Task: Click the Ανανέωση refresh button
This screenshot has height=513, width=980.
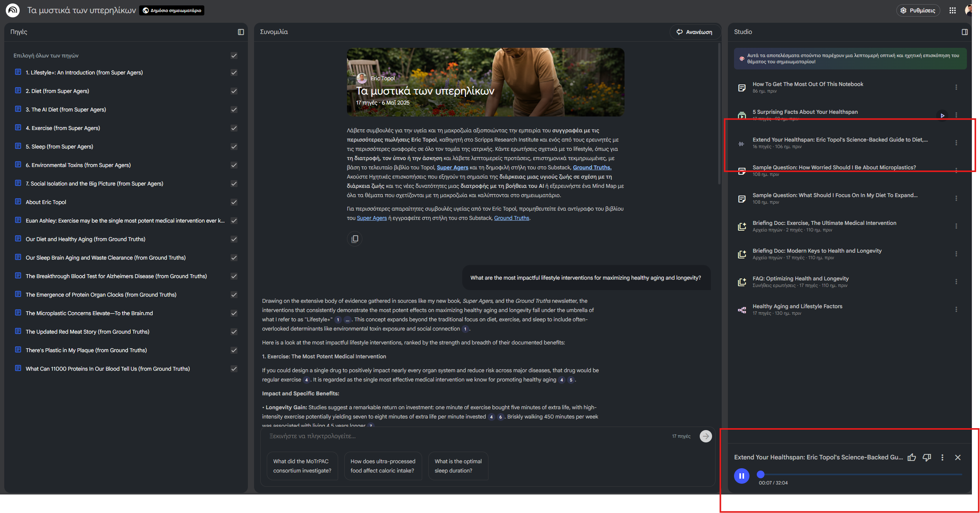Action: (x=694, y=32)
